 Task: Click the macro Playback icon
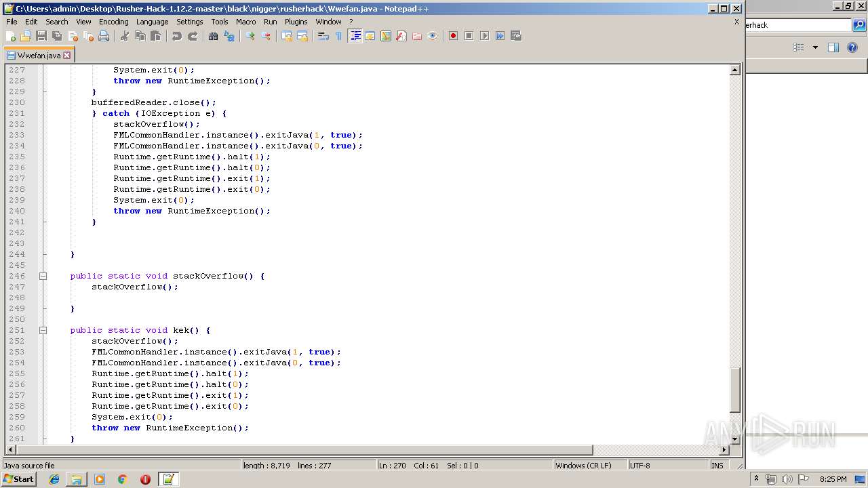tap(484, 36)
